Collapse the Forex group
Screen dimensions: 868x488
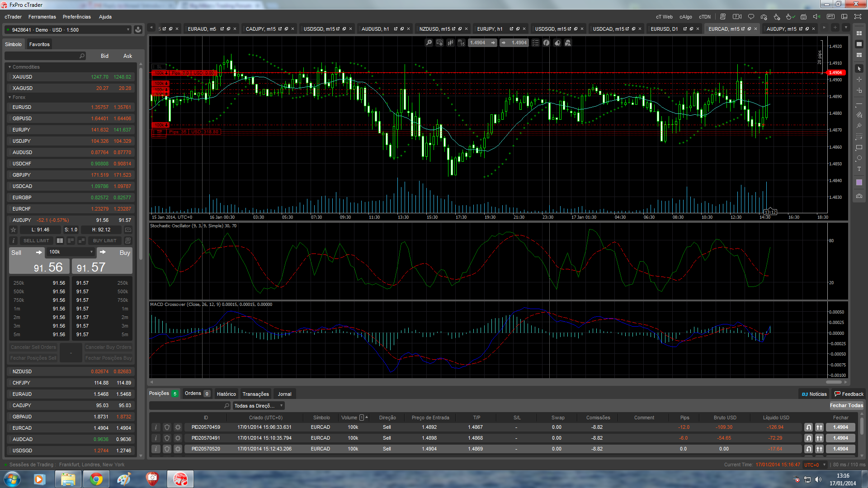[x=9, y=97]
